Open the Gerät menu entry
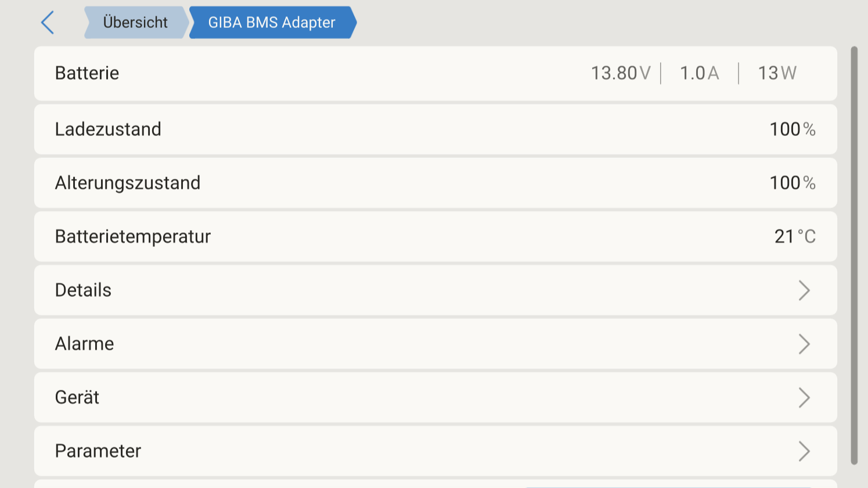Image resolution: width=868 pixels, height=488 pixels. (435, 397)
